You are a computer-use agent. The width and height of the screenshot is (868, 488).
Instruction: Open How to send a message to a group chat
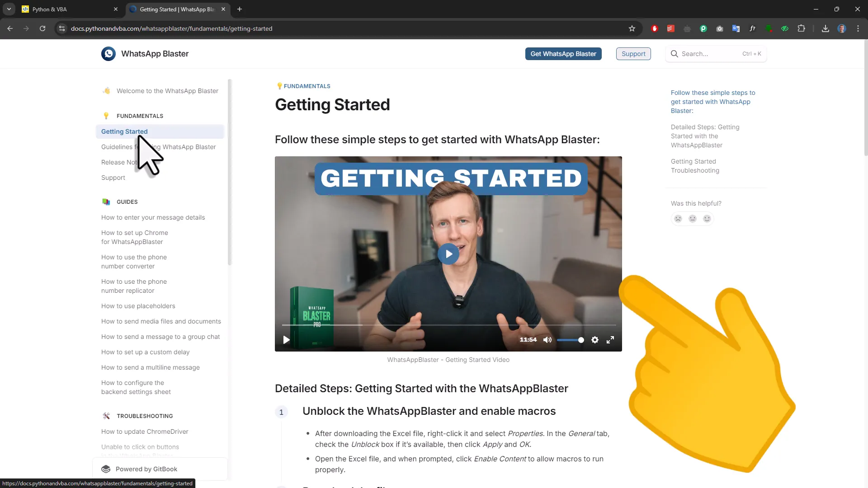pos(160,337)
